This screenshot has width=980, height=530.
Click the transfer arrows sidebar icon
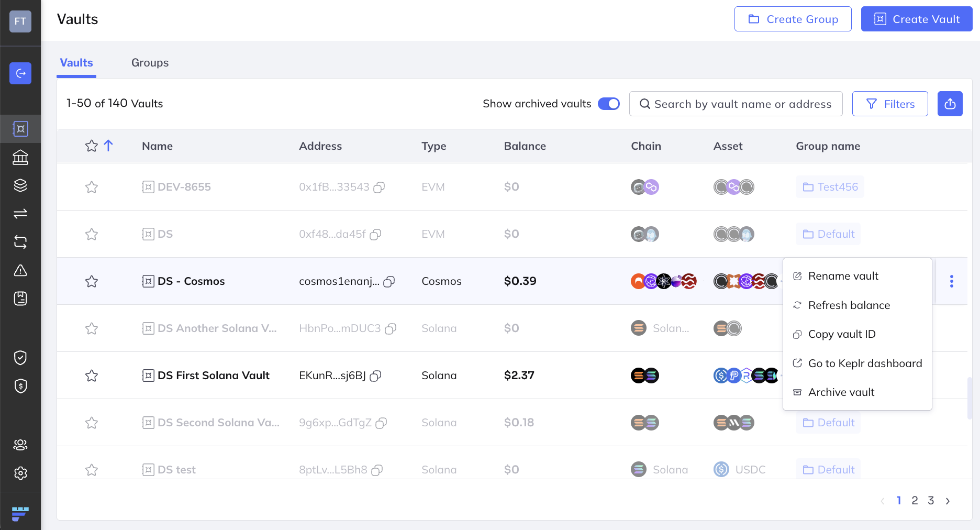click(x=20, y=214)
